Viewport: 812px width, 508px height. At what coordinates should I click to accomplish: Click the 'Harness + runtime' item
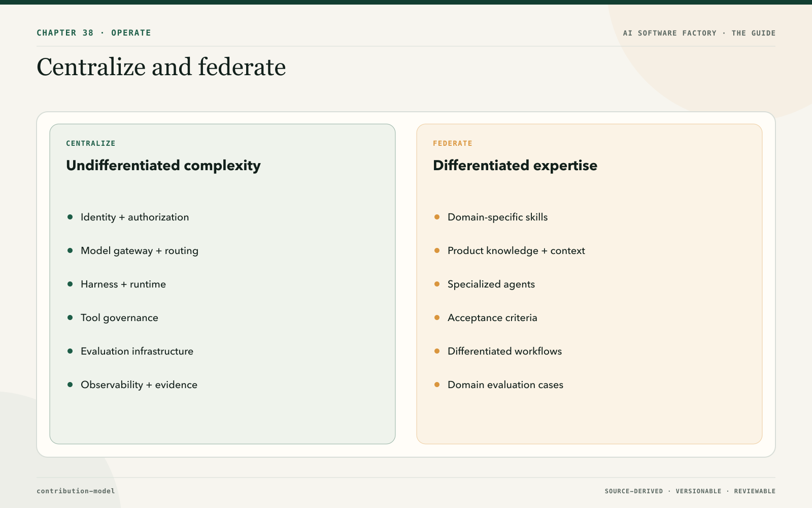[123, 284]
